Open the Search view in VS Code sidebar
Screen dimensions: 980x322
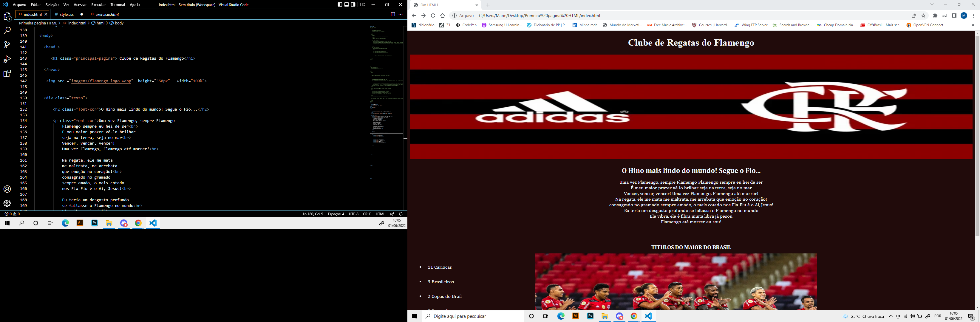pos(7,30)
